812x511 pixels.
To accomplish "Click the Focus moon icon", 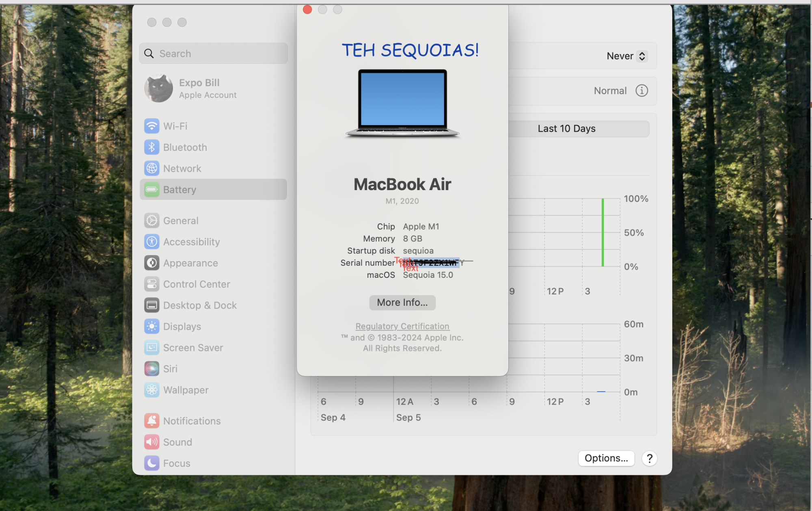I will [151, 463].
